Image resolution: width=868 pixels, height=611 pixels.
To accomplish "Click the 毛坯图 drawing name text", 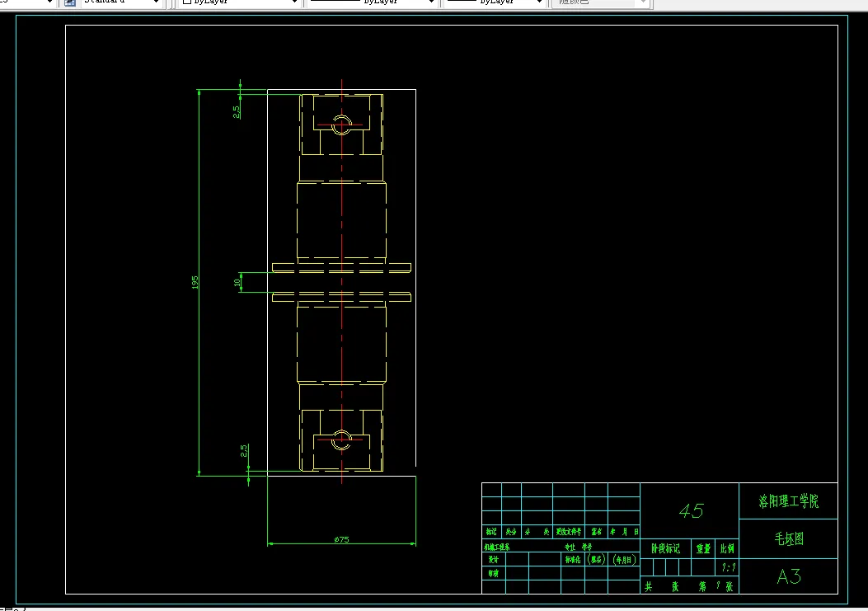I will pyautogui.click(x=789, y=538).
